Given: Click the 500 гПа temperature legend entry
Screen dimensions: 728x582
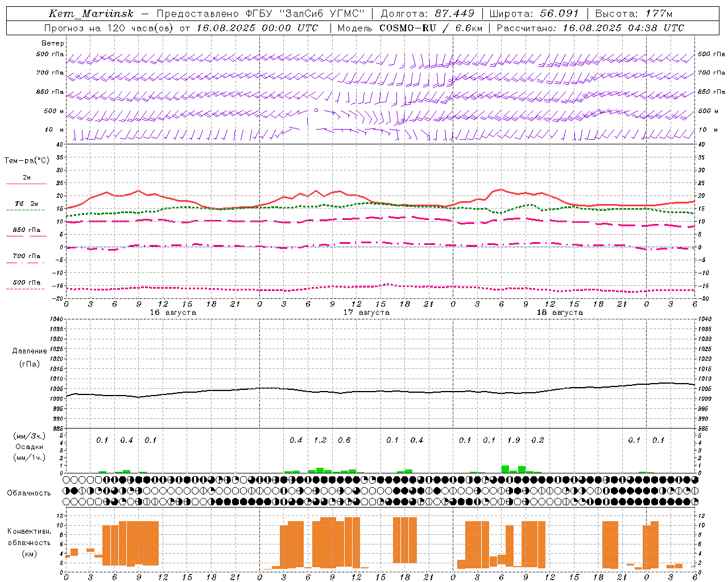Looking at the screenshot, I should coord(27,282).
